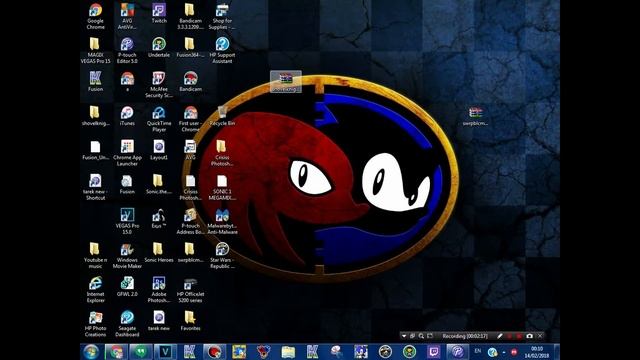Click the pencil draw tool on recording bar

click(500, 336)
